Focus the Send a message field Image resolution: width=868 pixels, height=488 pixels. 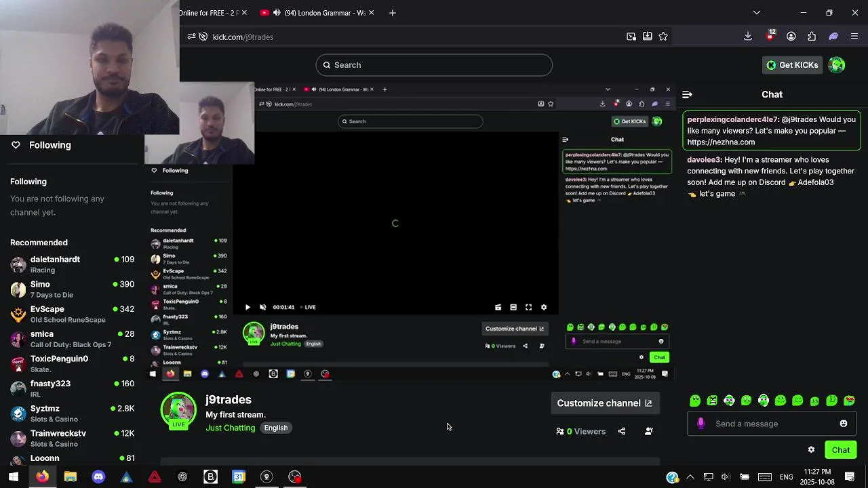point(772,424)
